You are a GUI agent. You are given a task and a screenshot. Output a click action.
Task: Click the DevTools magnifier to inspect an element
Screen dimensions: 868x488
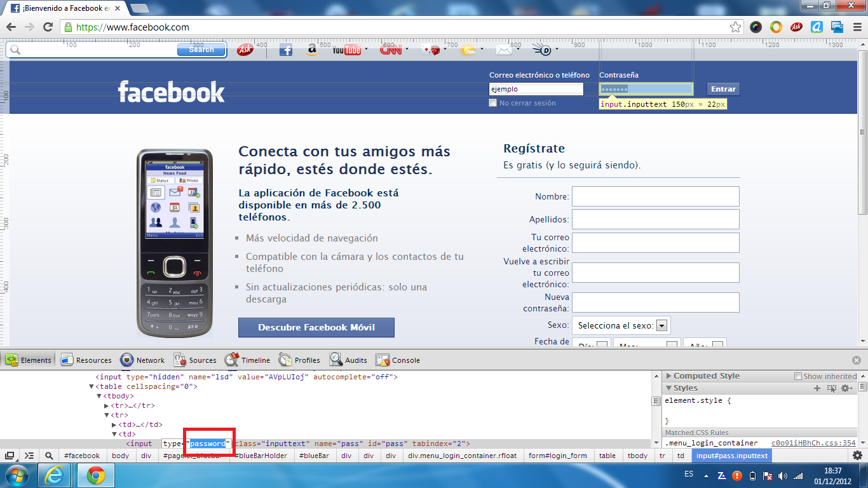pyautogui.click(x=49, y=456)
